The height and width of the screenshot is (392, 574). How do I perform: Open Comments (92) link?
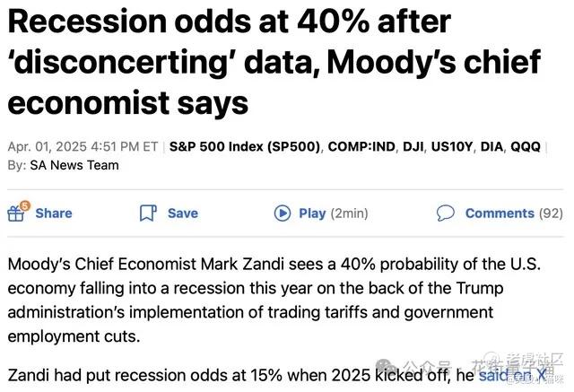[514, 213]
